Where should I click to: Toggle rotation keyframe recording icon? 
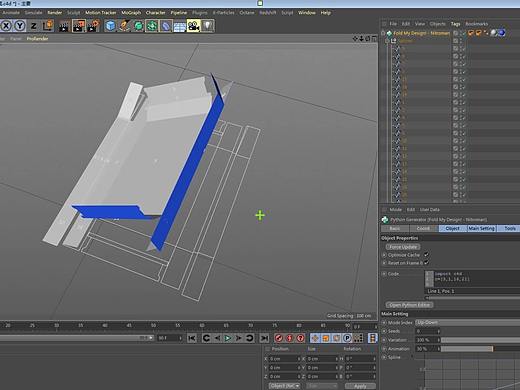point(336,338)
